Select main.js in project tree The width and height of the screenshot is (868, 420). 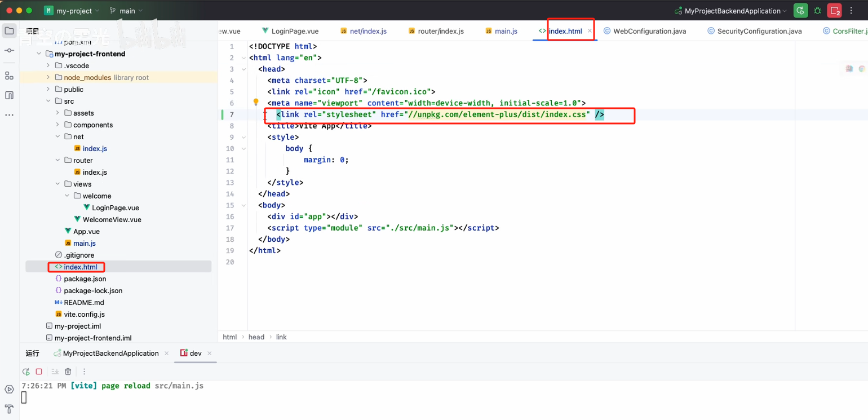click(85, 244)
